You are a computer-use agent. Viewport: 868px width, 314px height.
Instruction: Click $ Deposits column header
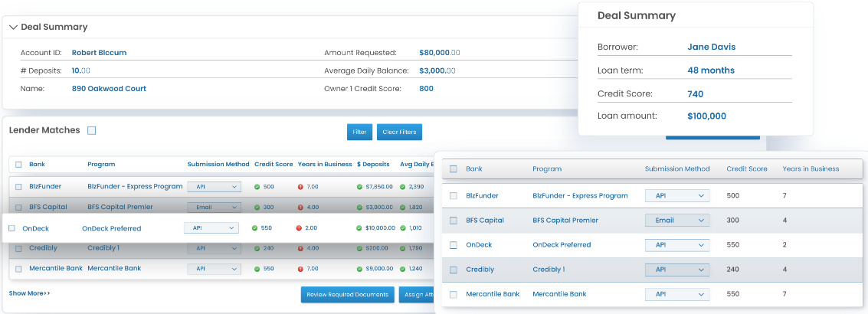click(x=373, y=165)
